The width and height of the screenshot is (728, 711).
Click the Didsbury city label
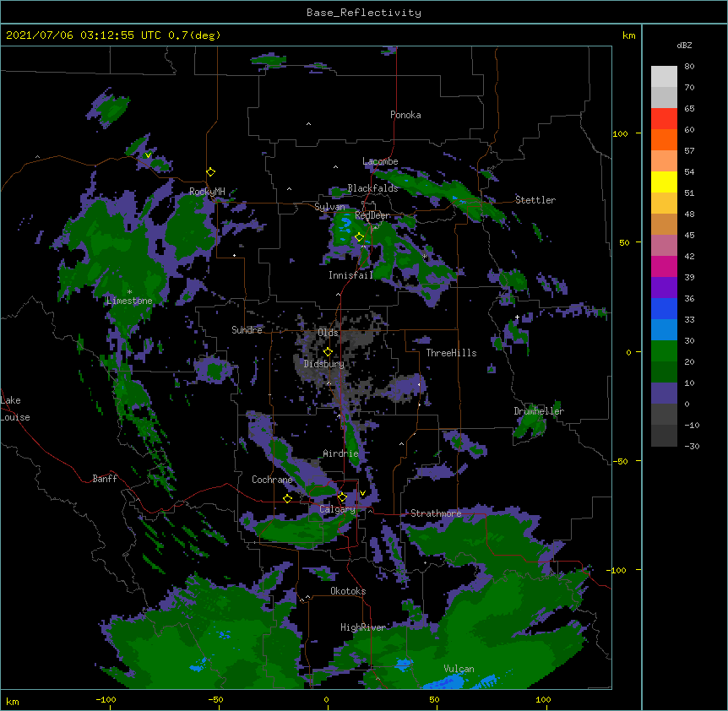(324, 364)
